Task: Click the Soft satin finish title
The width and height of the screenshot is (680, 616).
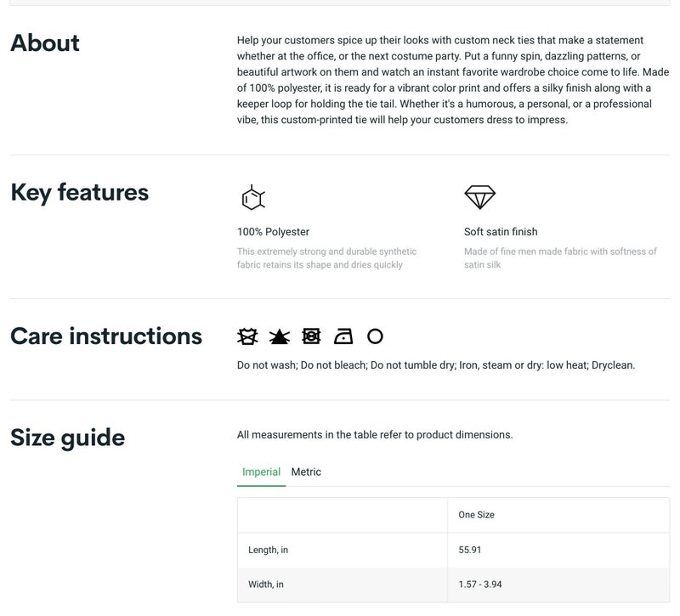Action: pos(501,231)
